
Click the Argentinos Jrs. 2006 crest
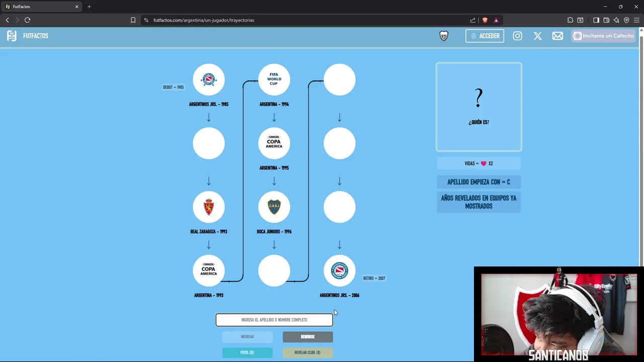click(x=340, y=270)
